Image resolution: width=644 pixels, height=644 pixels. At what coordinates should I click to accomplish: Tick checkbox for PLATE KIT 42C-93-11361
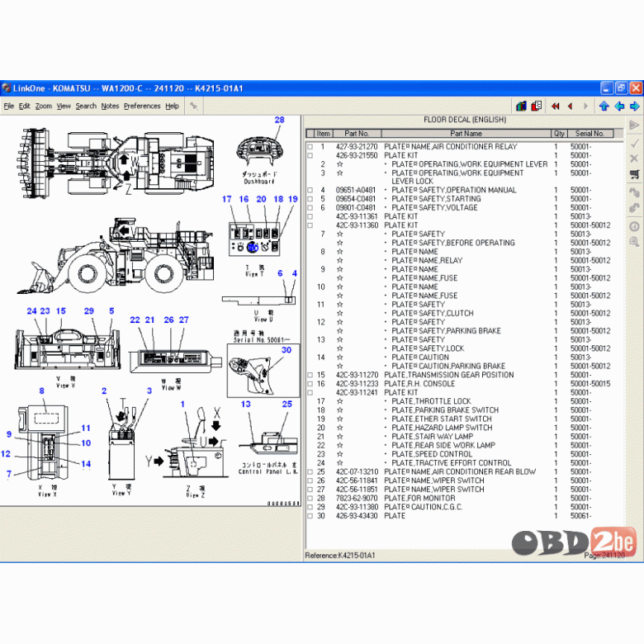click(x=310, y=216)
